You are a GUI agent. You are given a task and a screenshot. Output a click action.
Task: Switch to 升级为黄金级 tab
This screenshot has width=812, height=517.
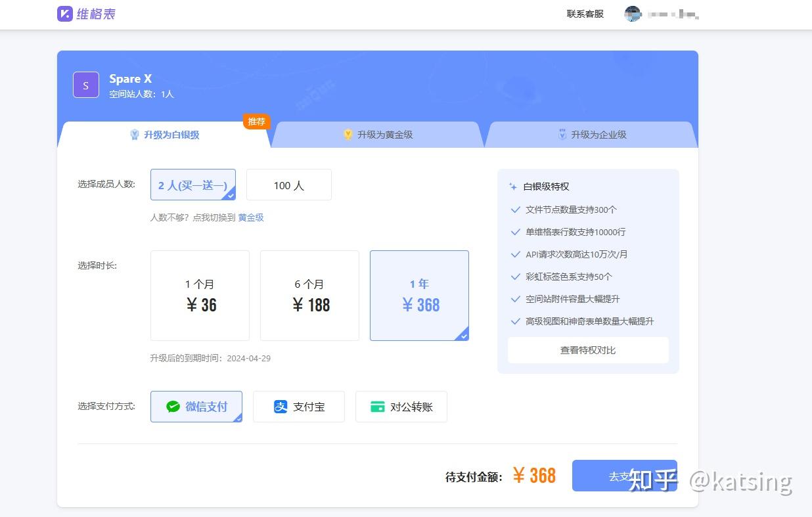pyautogui.click(x=378, y=135)
